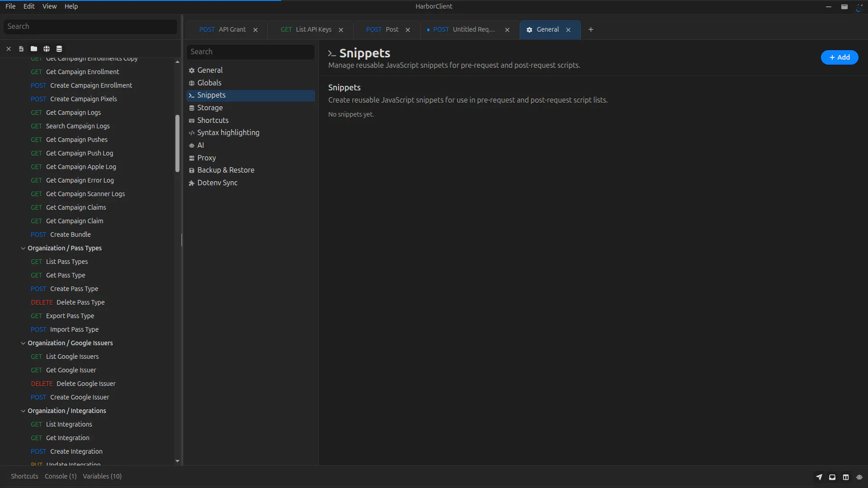Viewport: 868px width, 488px height.
Task: Click the puzzle icon beside Dotenv Sync
Action: pos(192,183)
